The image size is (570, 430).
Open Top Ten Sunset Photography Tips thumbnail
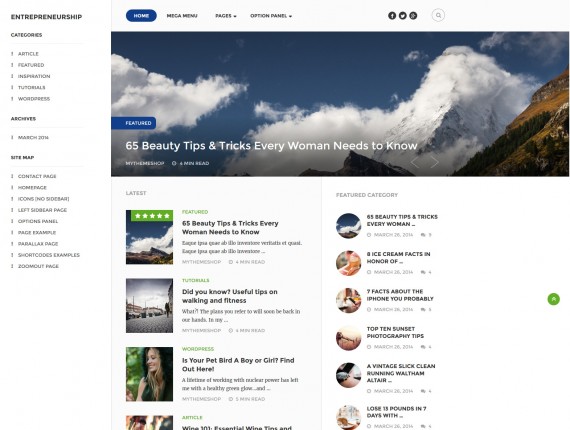click(348, 338)
